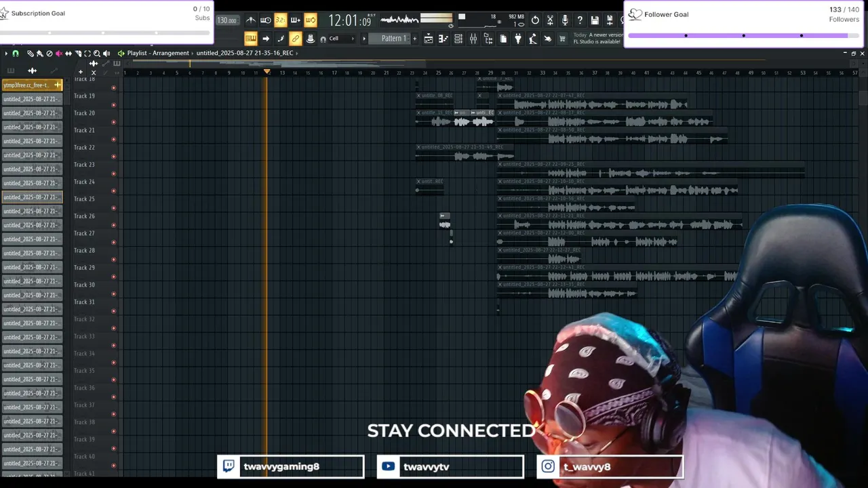Image resolution: width=868 pixels, height=488 pixels.
Task: Click the 12:01:09 time display
Action: (350, 20)
